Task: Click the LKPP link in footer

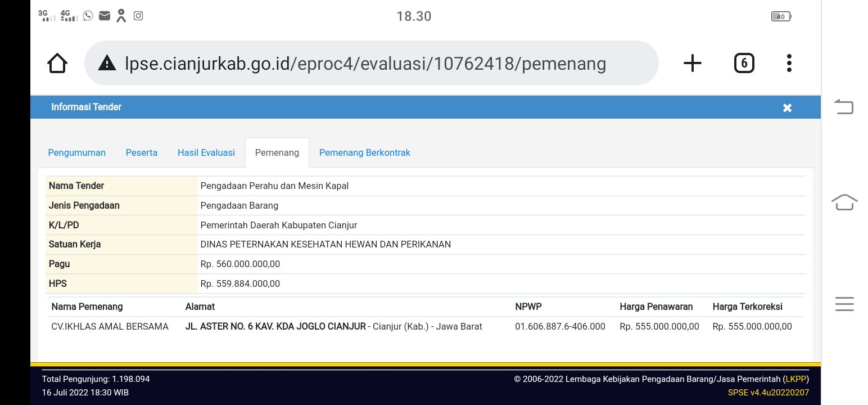Action: (795, 379)
